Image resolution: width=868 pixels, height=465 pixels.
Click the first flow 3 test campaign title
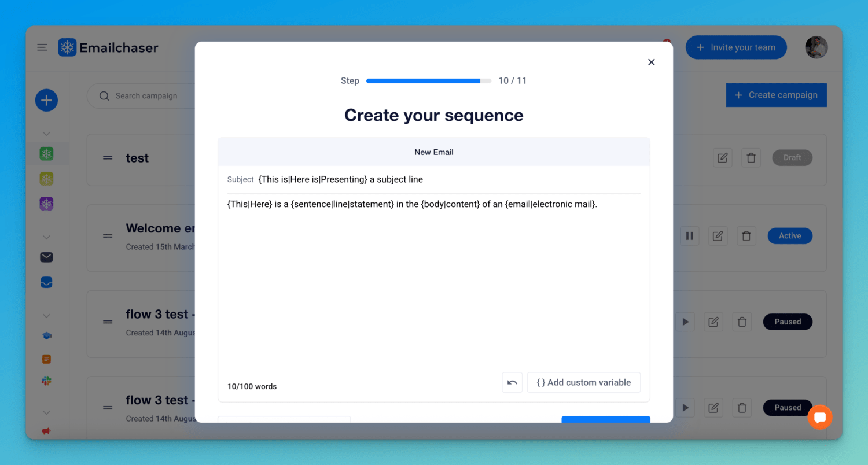(x=160, y=314)
